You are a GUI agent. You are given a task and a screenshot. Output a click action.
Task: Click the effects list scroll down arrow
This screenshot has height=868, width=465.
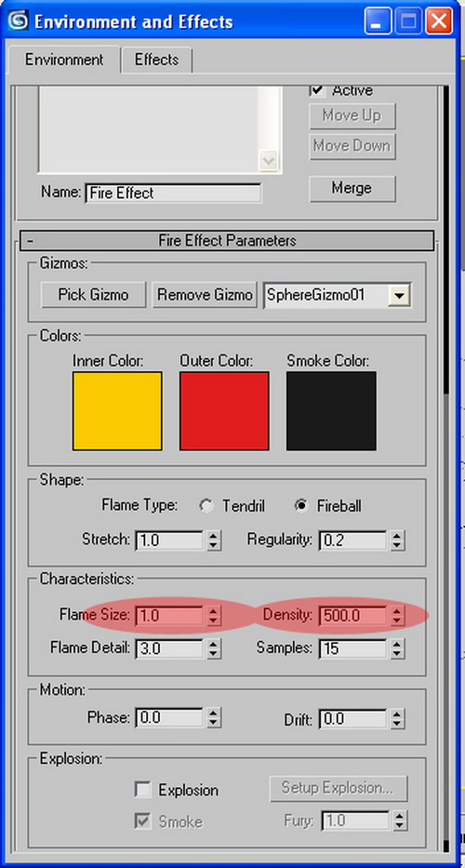[x=269, y=161]
